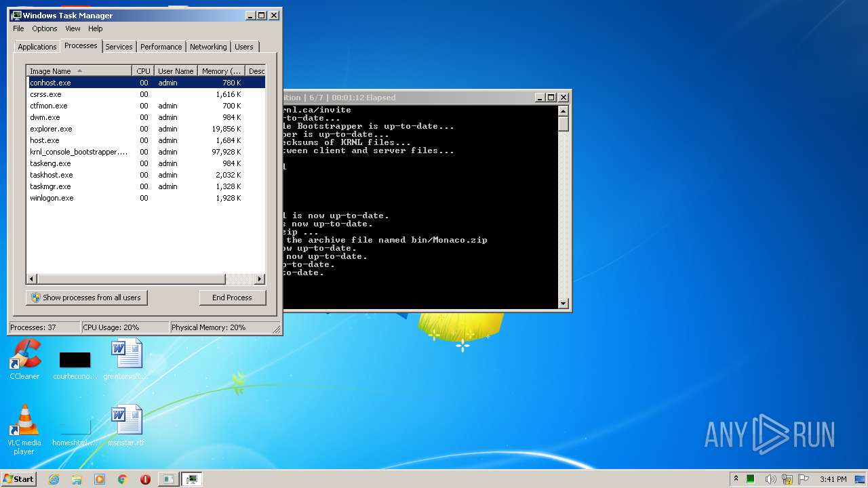Viewport: 868px width, 488px height.
Task: Sort processes by Image Name column
Action: pos(79,70)
